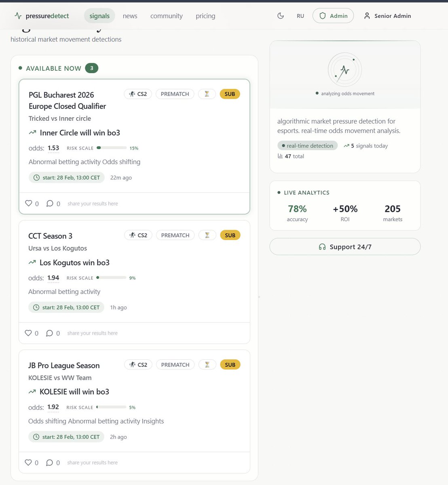Screen dimensions: 448x485
Task: Go to the community tab
Action: pyautogui.click(x=167, y=16)
